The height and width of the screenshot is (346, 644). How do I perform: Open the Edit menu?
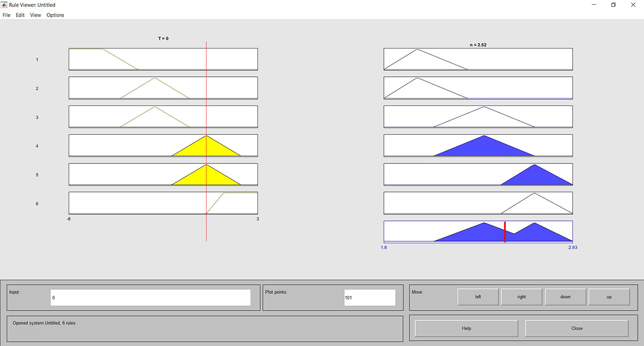click(20, 15)
